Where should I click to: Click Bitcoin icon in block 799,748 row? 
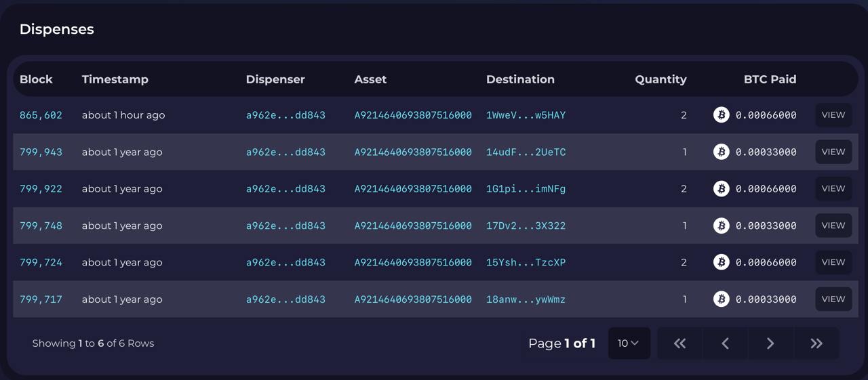(x=722, y=226)
